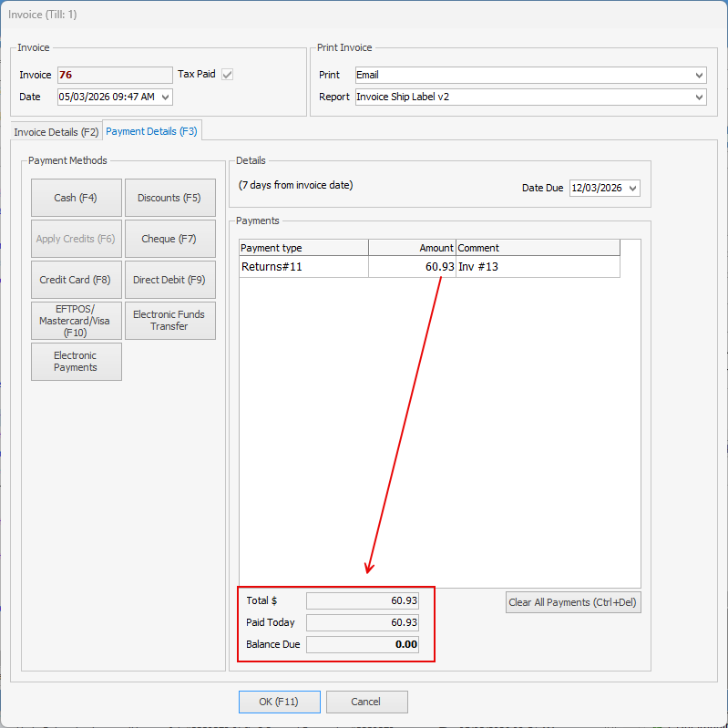Click the Electronic Payments button
728x728 pixels.
(x=77, y=362)
